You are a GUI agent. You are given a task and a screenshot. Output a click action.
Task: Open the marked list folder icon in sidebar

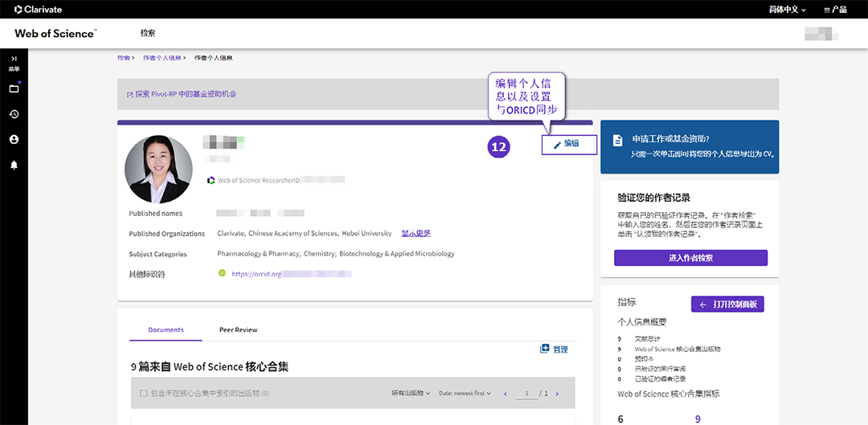14,88
